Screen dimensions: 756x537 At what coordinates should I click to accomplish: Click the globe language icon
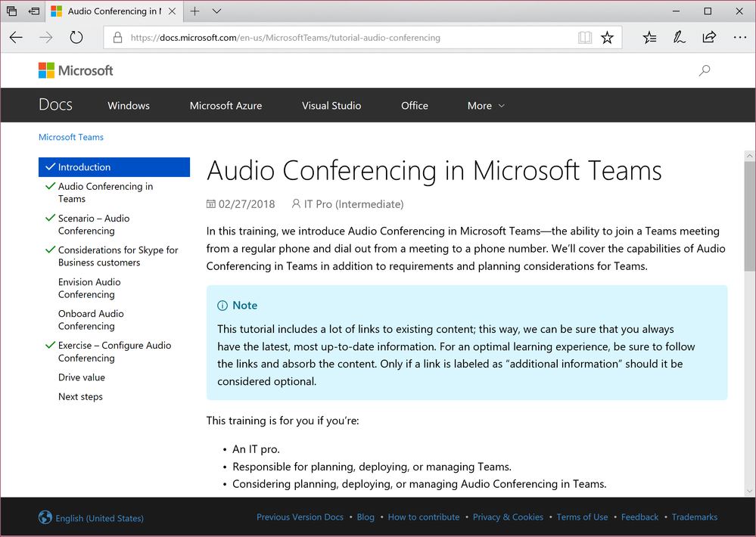click(45, 517)
